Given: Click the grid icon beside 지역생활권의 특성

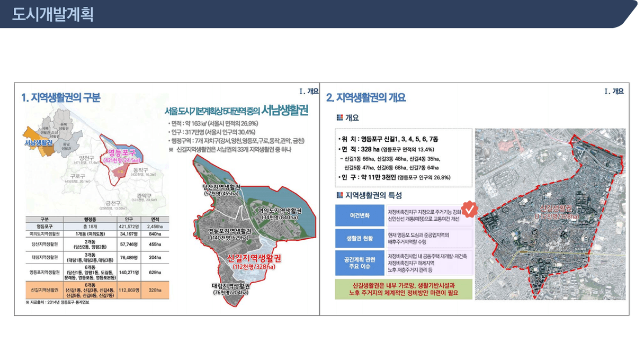Looking at the screenshot, I should pos(339,195).
